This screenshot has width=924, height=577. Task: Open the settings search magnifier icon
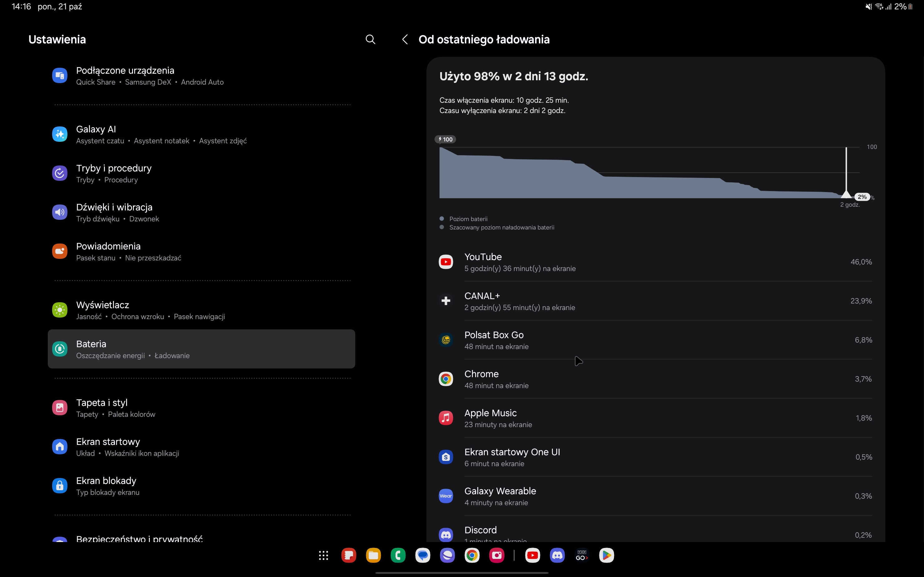(x=370, y=39)
